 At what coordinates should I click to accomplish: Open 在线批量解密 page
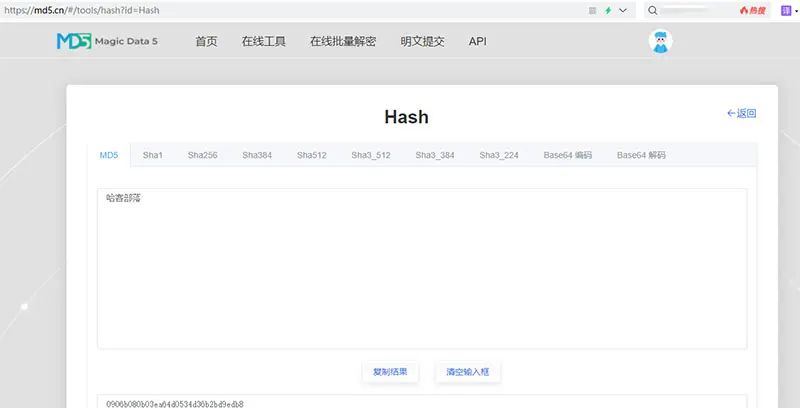(343, 41)
